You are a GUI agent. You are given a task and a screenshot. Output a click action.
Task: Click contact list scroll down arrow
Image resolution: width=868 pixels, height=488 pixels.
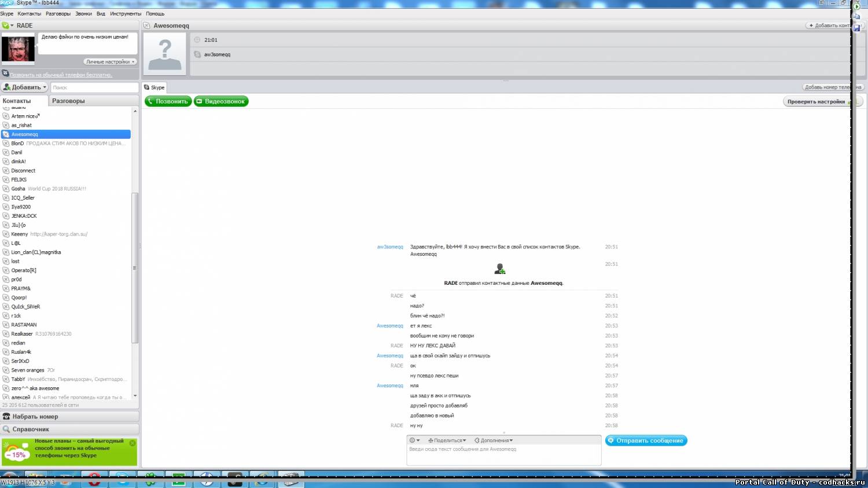pos(135,396)
